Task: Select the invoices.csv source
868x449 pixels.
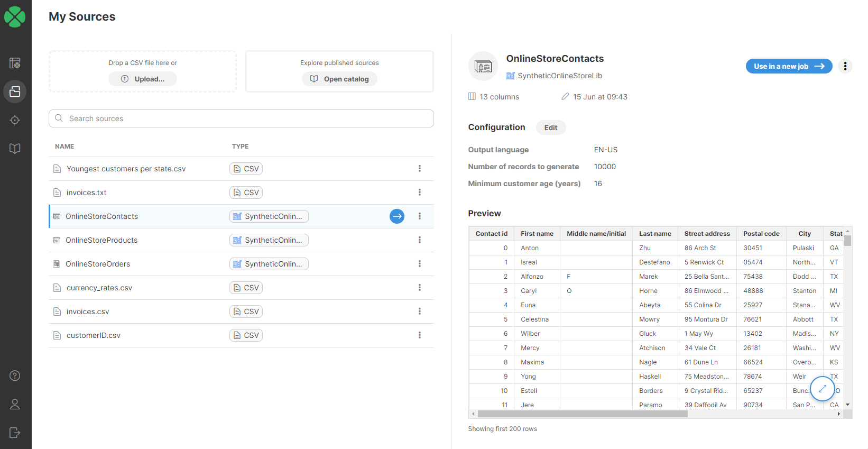Action: click(241, 311)
